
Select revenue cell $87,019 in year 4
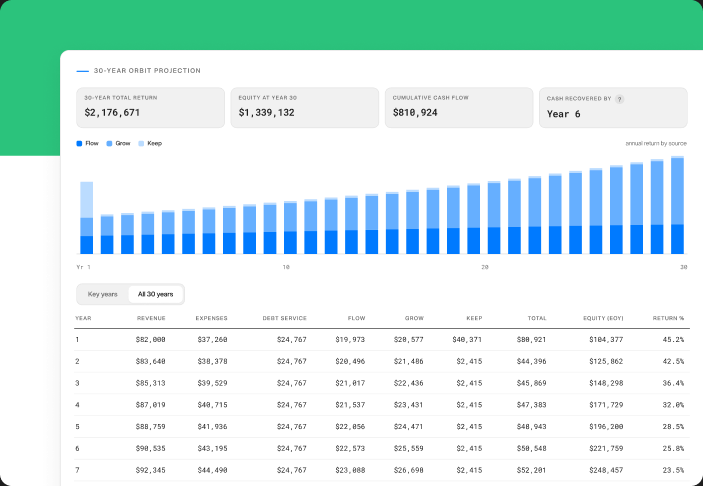151,405
